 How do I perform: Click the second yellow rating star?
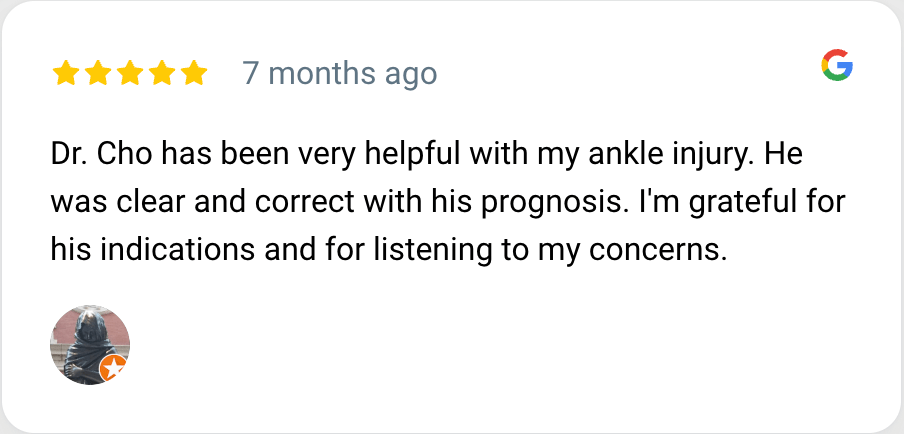click(98, 73)
